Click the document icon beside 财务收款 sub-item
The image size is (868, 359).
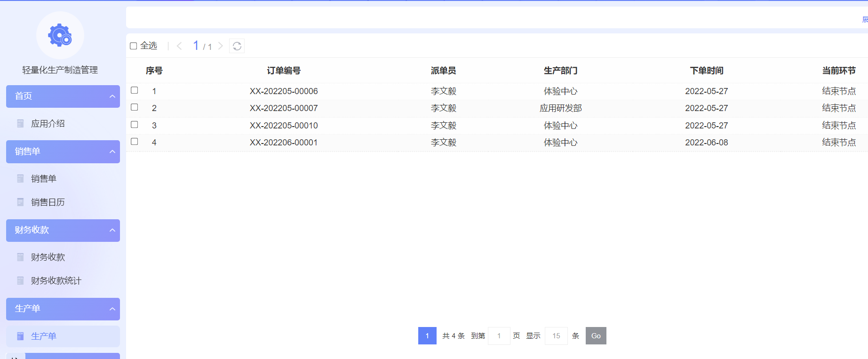(20, 257)
